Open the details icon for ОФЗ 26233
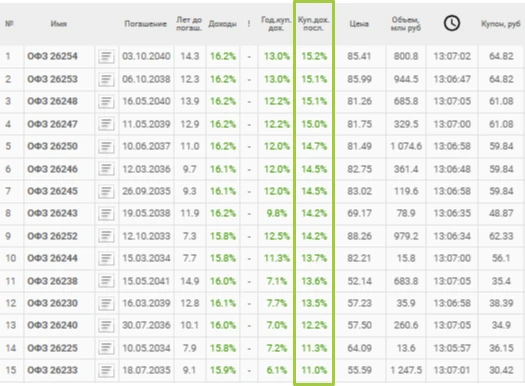This screenshot has height=386, width=525. tap(106, 370)
